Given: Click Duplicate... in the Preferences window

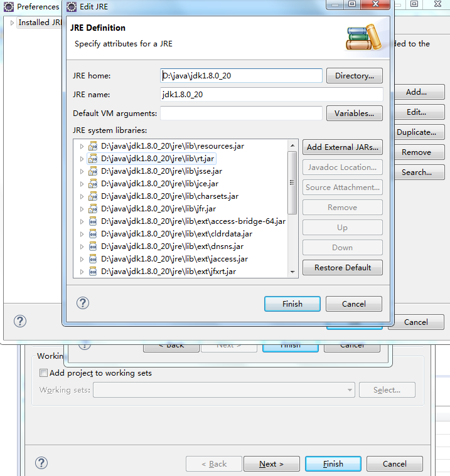Looking at the screenshot, I should (419, 132).
